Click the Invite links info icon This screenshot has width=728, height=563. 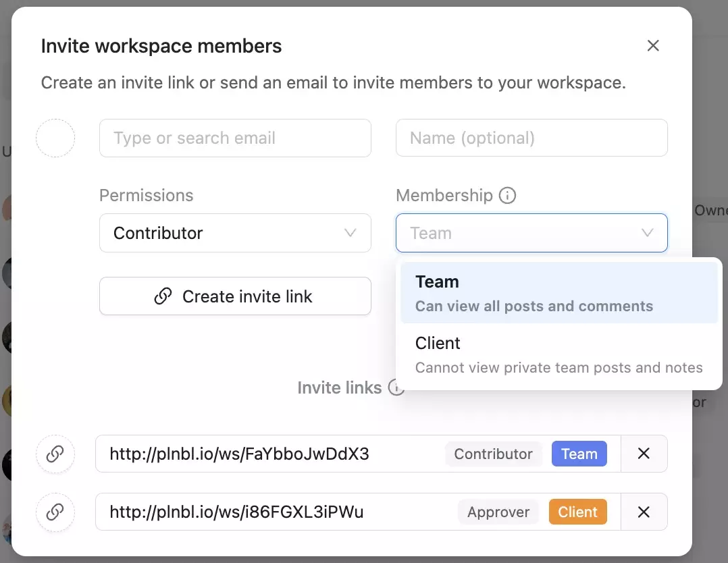[x=396, y=387]
